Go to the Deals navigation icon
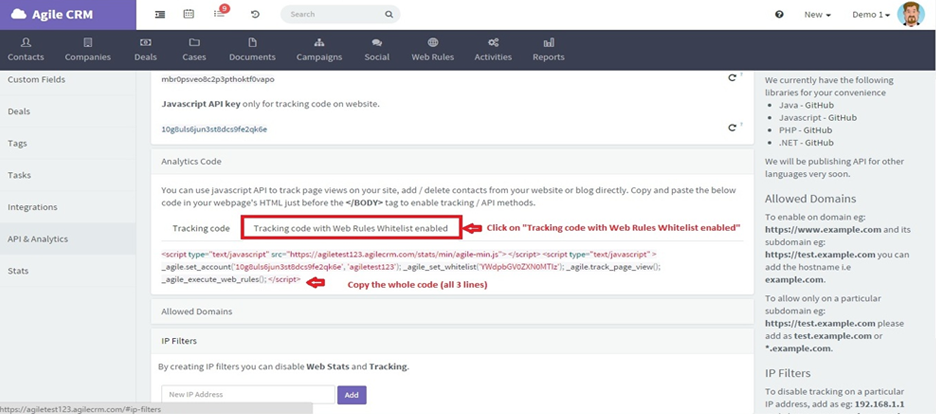 [146, 43]
